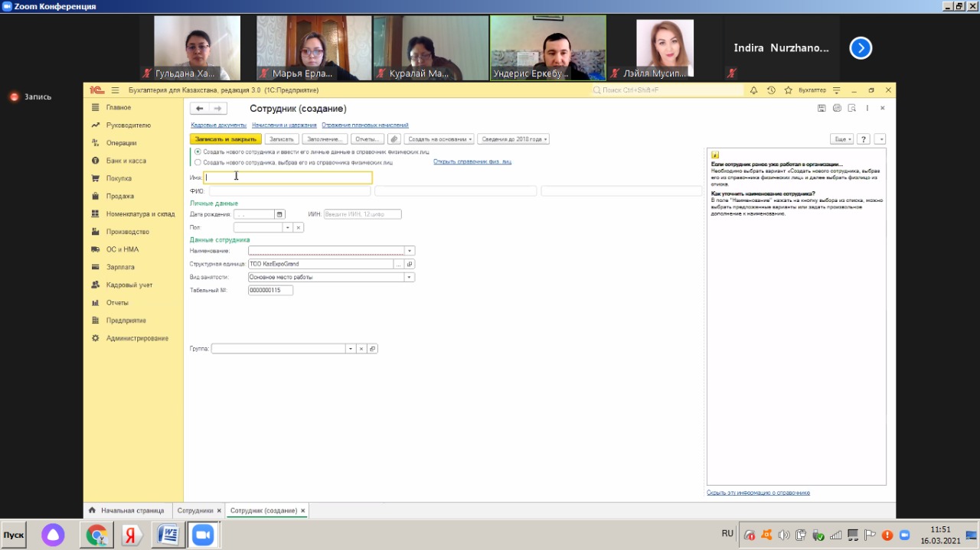Select radio to choose employee from физических лиц directory
Viewport: 980px width, 550px height.
pos(198,162)
